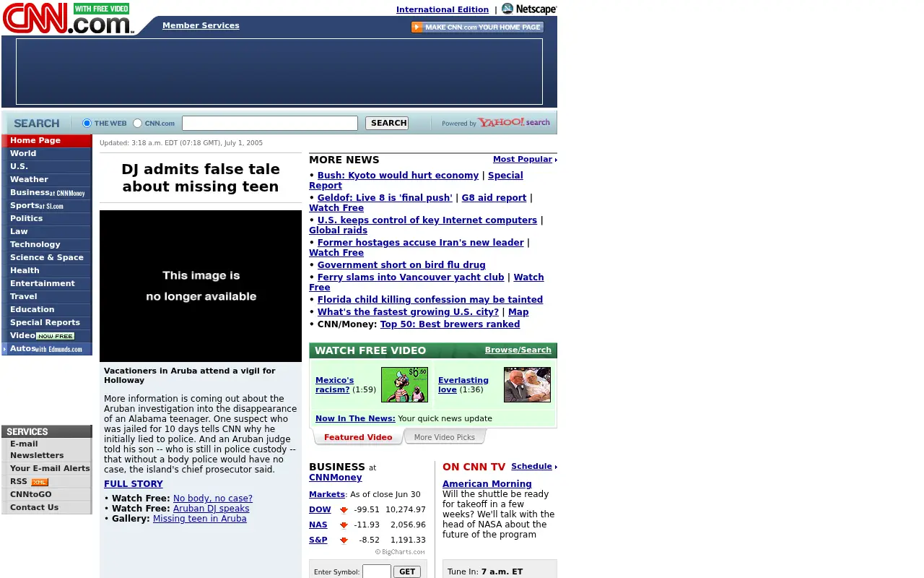Open Member Services link
Image resolution: width=924 pixels, height=578 pixels.
(x=201, y=25)
